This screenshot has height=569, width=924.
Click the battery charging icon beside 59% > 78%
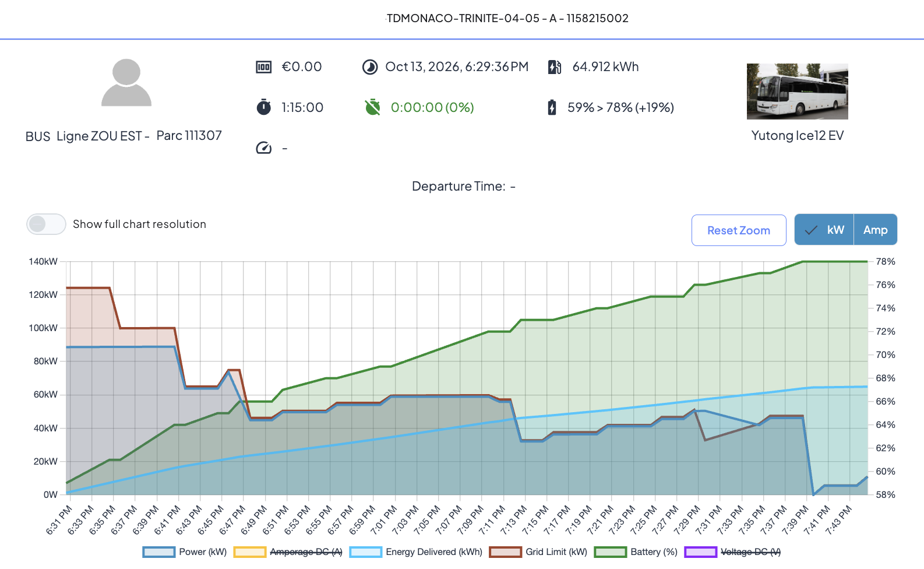tap(552, 107)
